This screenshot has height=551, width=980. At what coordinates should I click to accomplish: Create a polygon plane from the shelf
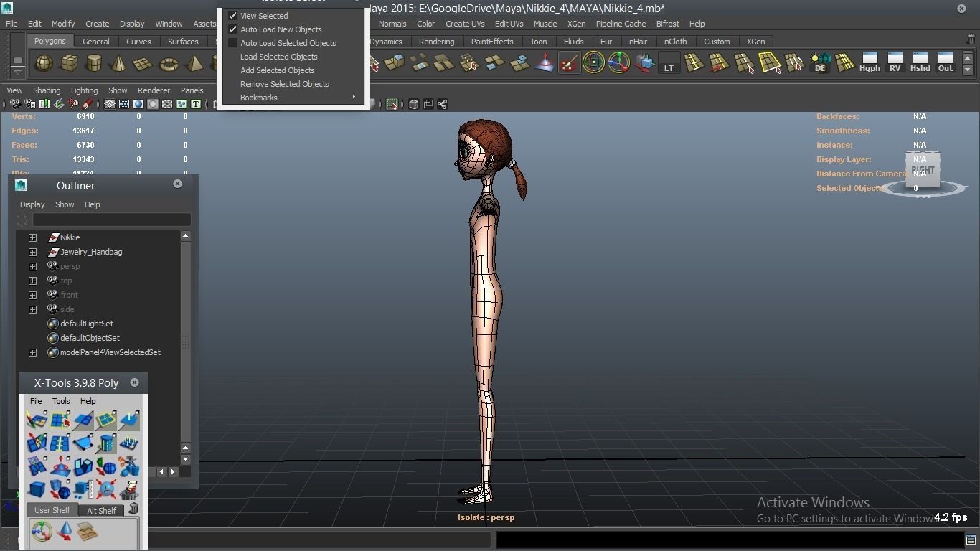pyautogui.click(x=143, y=64)
